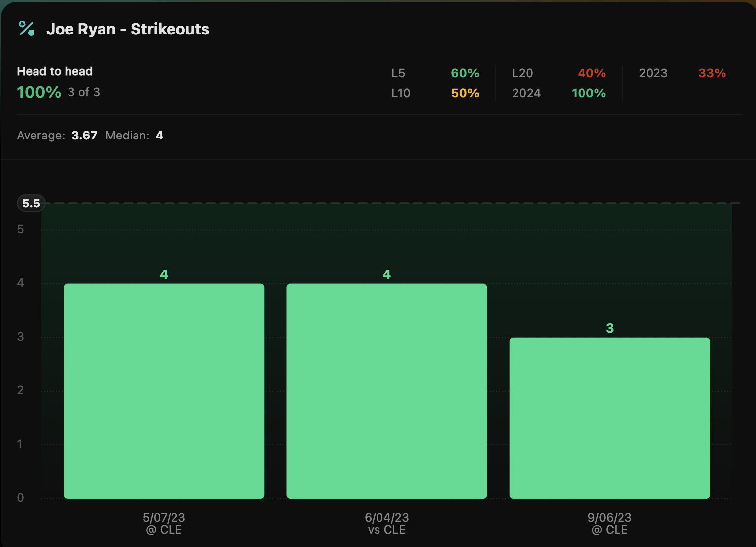Click the 9/06/23 @ CLE bar

pos(609,418)
